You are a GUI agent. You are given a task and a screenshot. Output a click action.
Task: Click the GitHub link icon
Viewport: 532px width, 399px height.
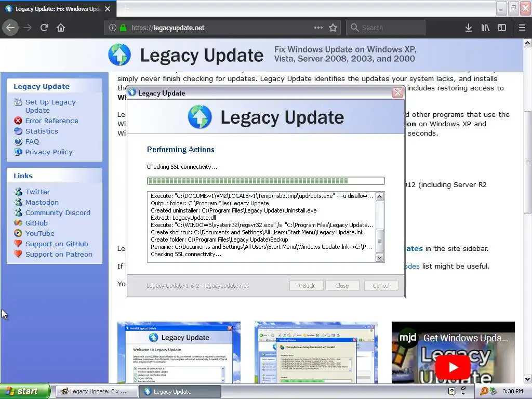tap(18, 223)
